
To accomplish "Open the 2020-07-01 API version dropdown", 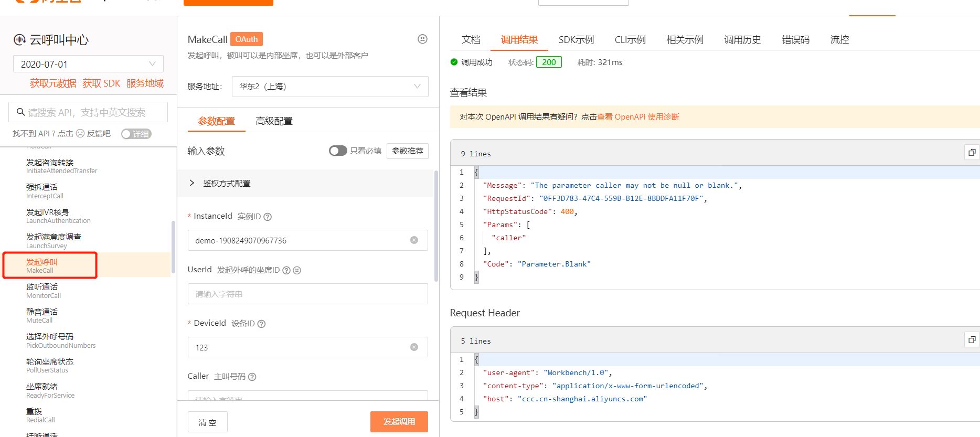I will [88, 64].
